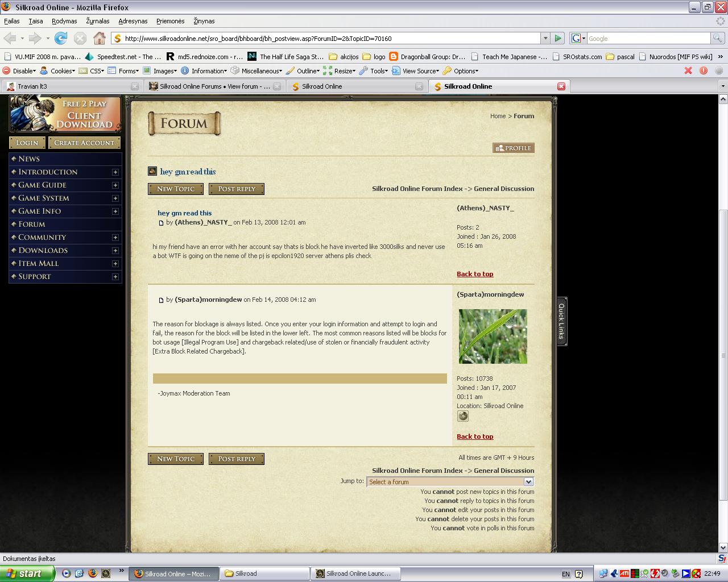This screenshot has width=728, height=582.
Task: Expand the Introduction menu section
Action: 115,172
